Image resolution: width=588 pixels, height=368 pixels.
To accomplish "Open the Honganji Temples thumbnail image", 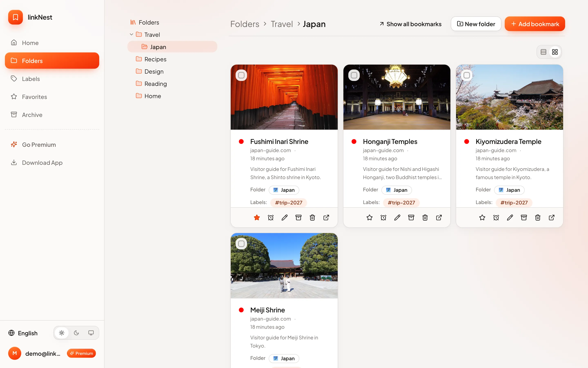I will tap(397, 97).
